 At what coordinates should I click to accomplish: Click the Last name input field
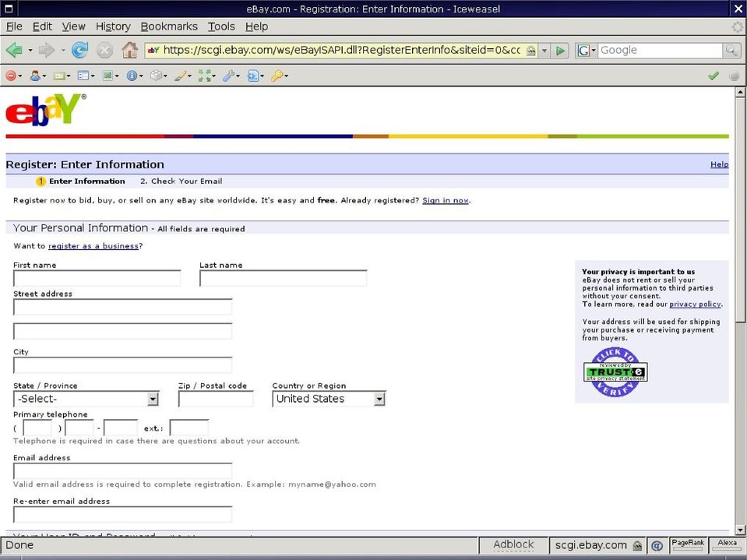coord(283,278)
